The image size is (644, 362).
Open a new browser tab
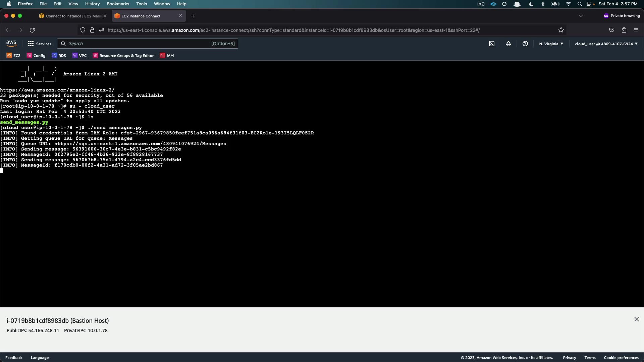(193, 16)
